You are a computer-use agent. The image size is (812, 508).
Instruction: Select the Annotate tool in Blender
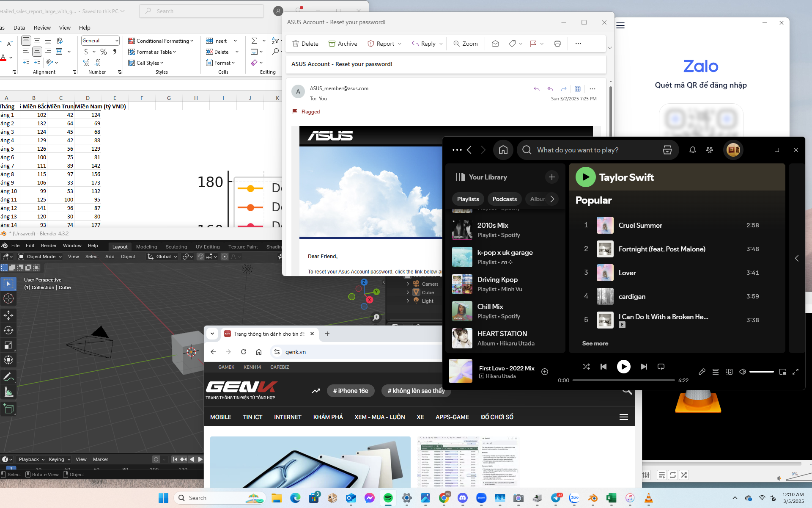[x=8, y=377]
